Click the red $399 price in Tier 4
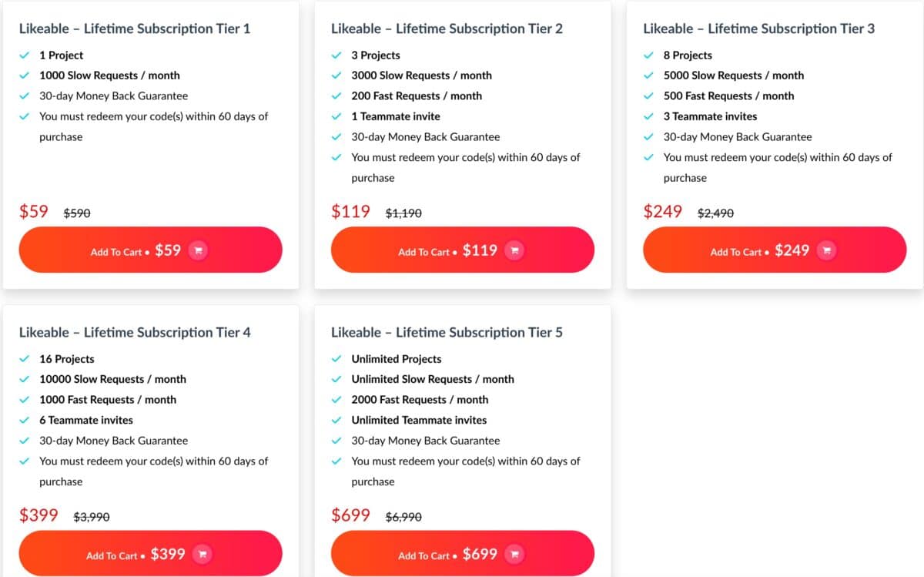 point(38,515)
